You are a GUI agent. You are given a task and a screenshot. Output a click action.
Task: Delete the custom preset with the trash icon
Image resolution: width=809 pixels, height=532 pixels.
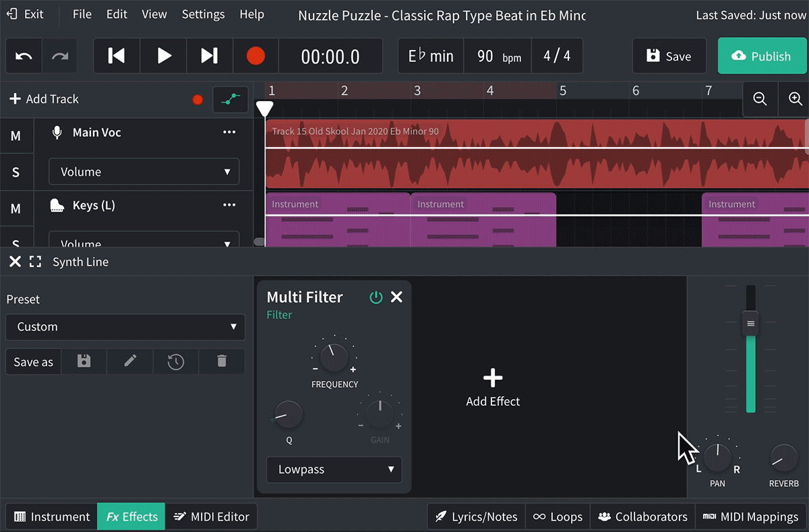click(222, 361)
